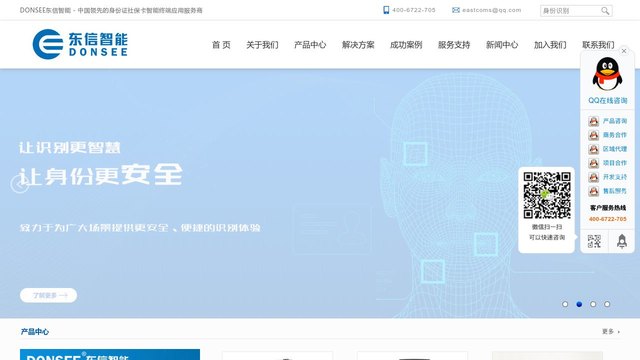The width and height of the screenshot is (640, 360).
Task: Click the QQ icon beside 售后服务
Action: (x=593, y=191)
